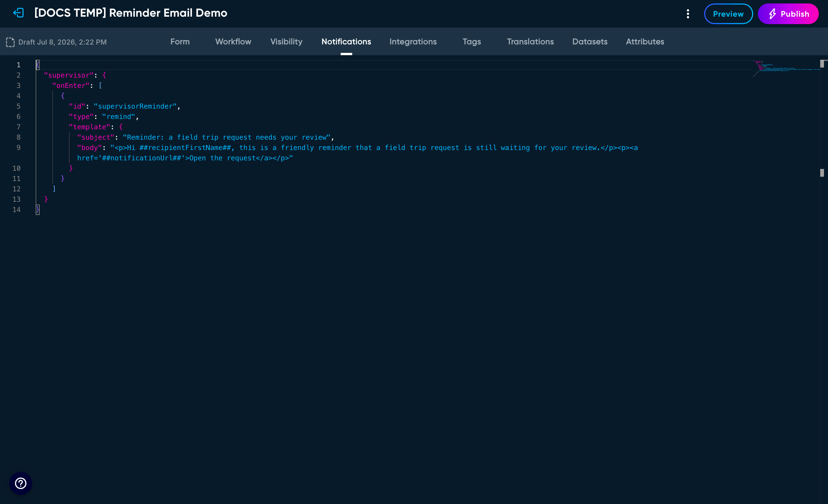Click the "template" key on line 7
Image resolution: width=828 pixels, height=504 pixels.
[x=89, y=127]
